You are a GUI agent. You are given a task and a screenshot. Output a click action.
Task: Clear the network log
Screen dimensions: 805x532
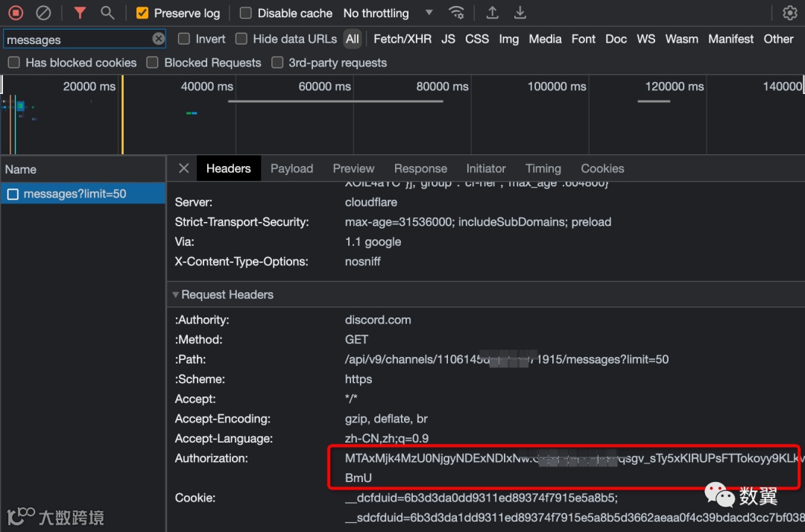pos(44,13)
